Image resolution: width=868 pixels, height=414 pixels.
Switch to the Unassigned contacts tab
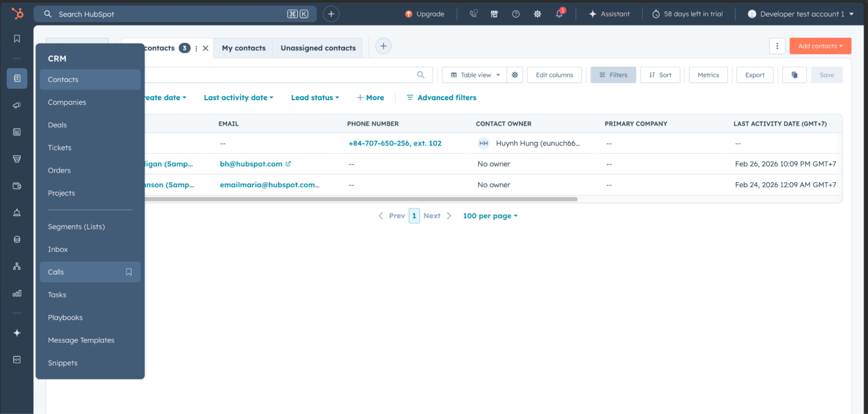coord(318,48)
